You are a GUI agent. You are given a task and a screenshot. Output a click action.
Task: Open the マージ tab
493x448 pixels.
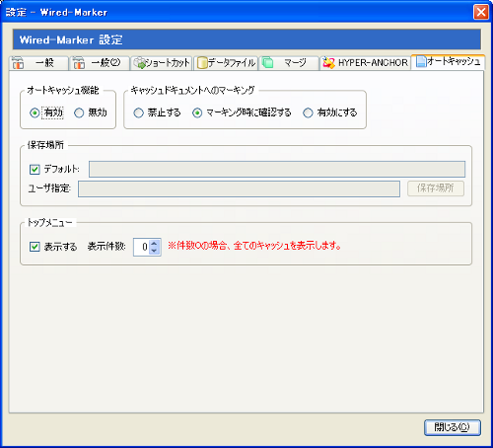289,63
